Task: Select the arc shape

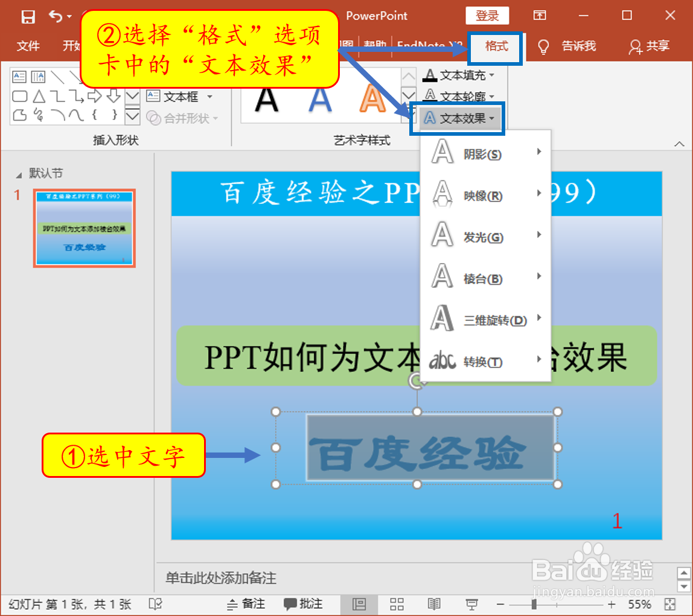Action: tap(57, 115)
